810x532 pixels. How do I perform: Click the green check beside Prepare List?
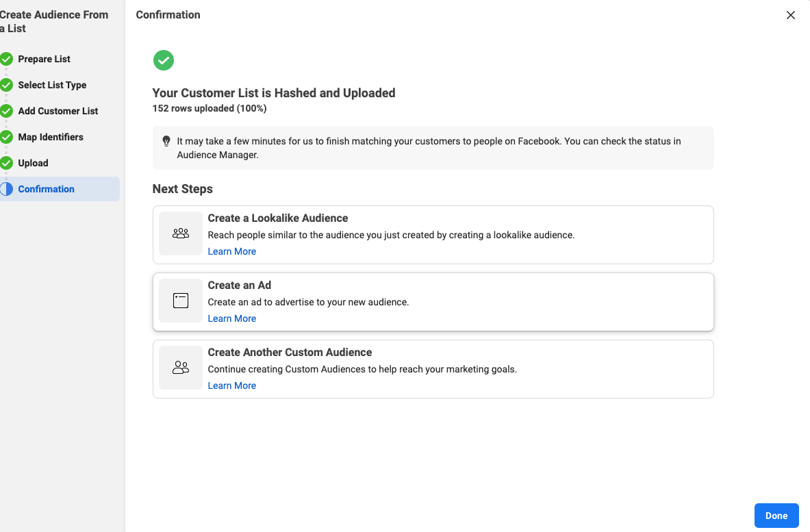click(x=6, y=59)
